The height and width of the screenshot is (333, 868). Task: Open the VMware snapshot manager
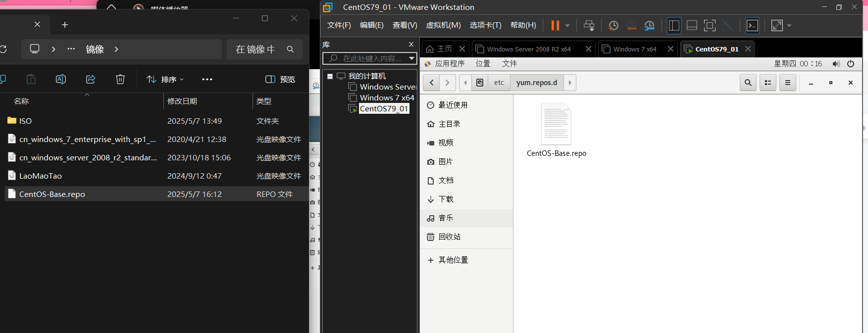(650, 25)
